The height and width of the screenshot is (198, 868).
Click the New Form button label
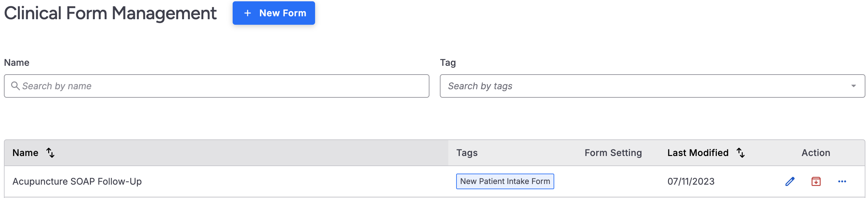point(282,13)
